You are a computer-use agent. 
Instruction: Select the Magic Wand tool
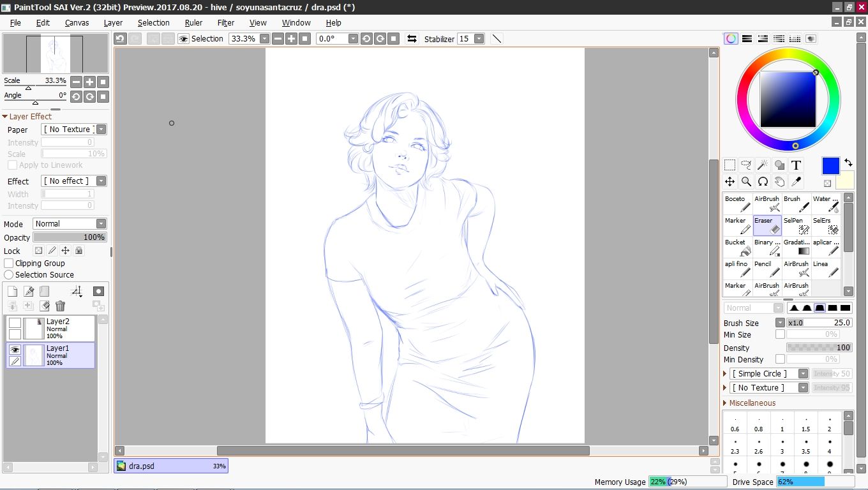pyautogui.click(x=763, y=165)
